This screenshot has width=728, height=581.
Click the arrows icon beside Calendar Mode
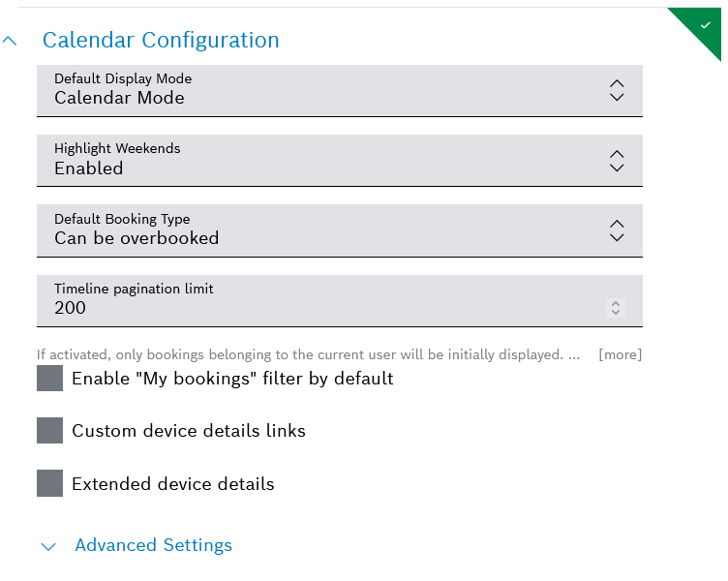click(617, 91)
